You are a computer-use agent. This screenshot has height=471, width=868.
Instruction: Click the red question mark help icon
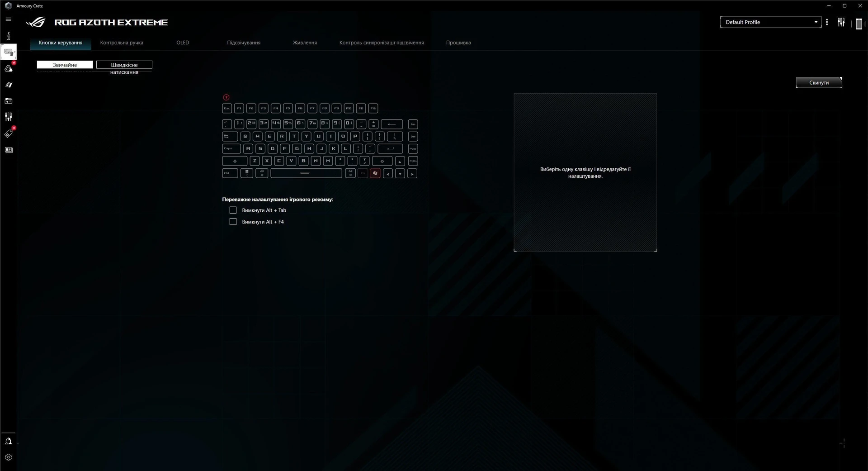226,97
